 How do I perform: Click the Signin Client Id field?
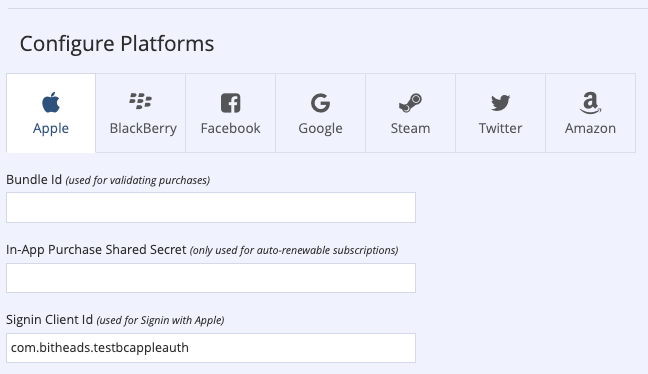tap(211, 348)
